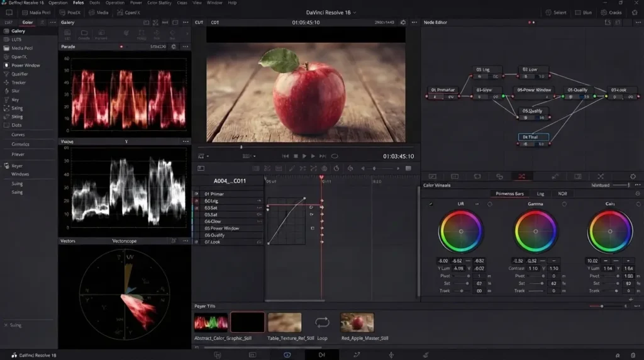The width and height of the screenshot is (644, 360).
Task: Open the View menu
Action: click(197, 3)
